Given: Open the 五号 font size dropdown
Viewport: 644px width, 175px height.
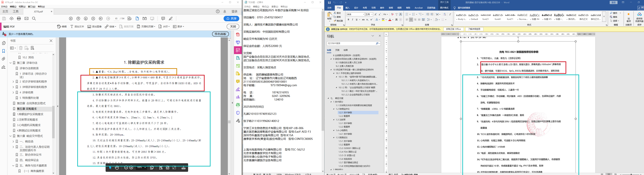Looking at the screenshot, I should click(x=372, y=14).
